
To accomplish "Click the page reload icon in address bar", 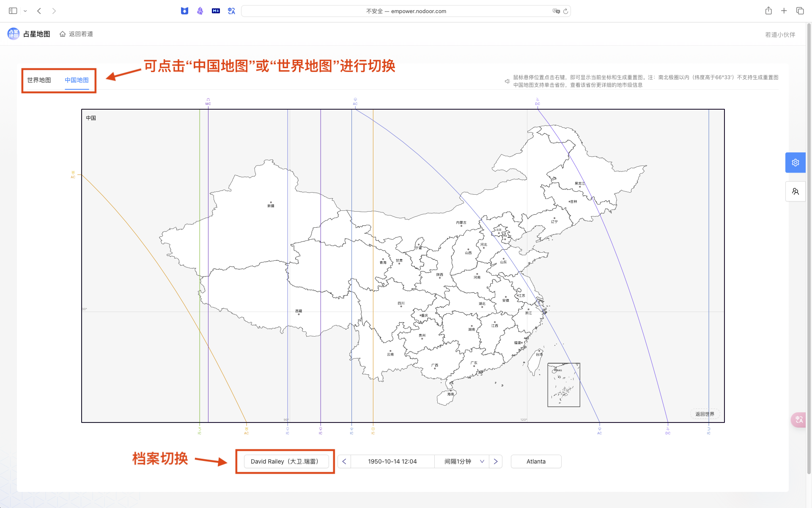I will (x=565, y=11).
